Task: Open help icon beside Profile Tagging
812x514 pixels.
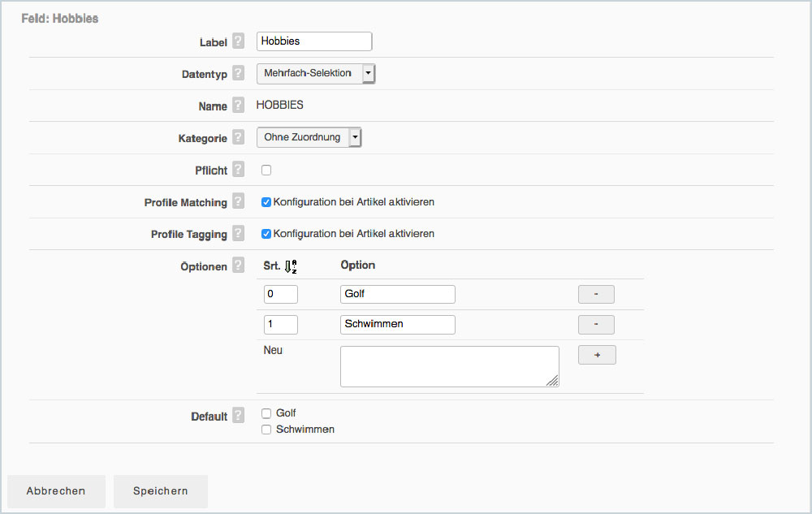Action: pyautogui.click(x=238, y=234)
